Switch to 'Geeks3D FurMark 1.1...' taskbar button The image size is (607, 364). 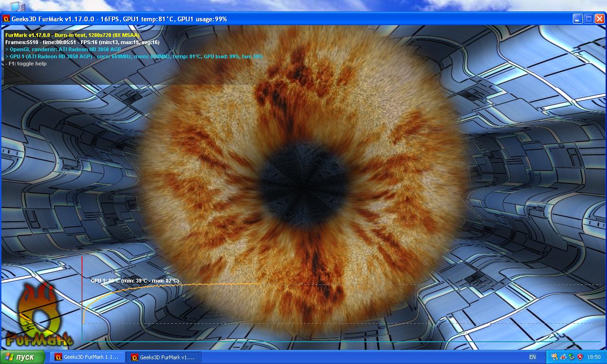(87, 357)
